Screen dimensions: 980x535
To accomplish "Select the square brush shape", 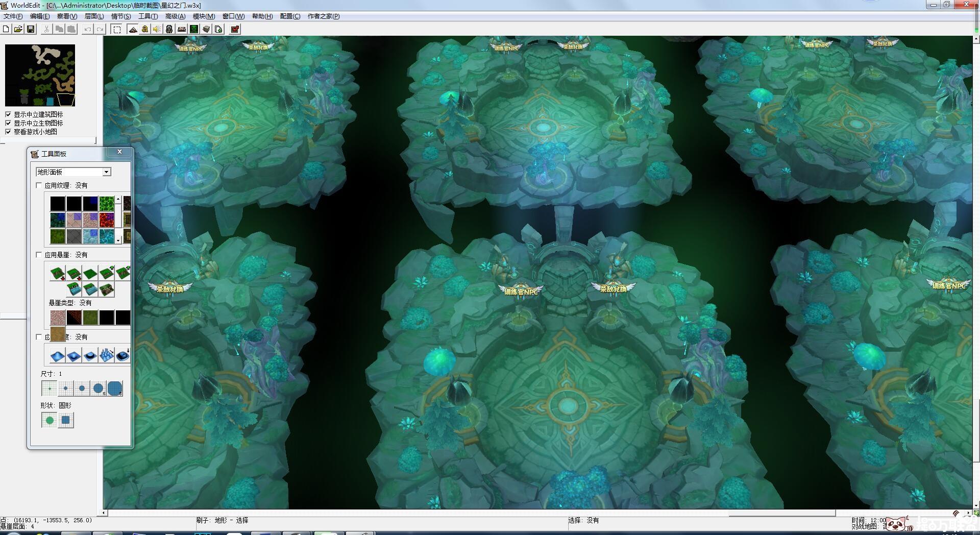I will coord(66,420).
